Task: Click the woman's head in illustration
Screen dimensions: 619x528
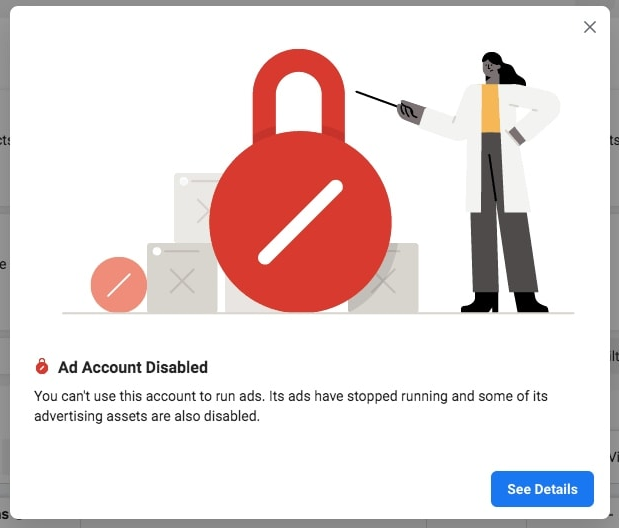Action: 494,68
